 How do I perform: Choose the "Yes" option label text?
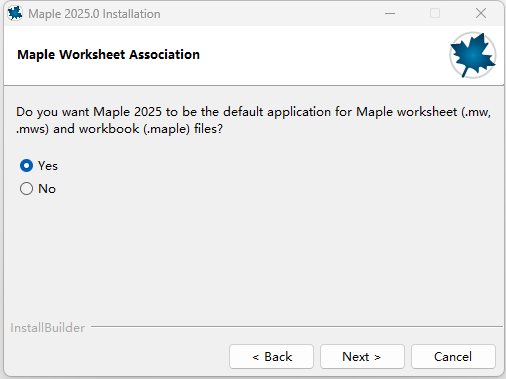tap(48, 166)
